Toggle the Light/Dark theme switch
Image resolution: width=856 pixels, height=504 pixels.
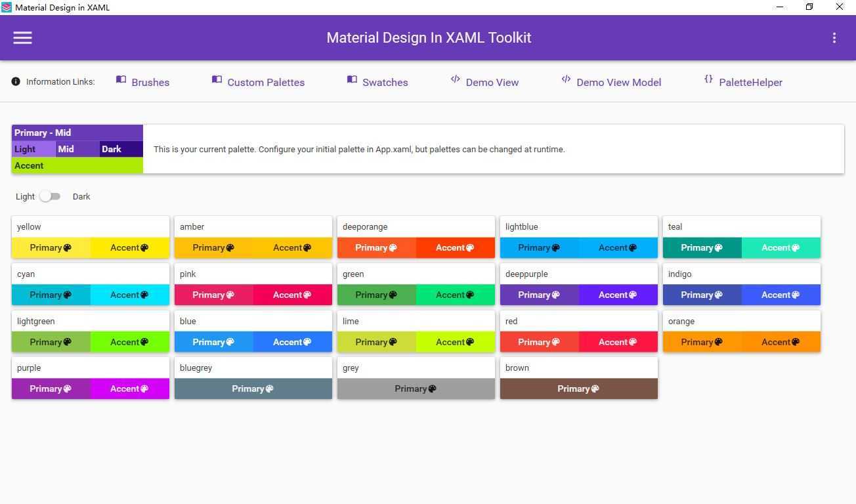pyautogui.click(x=50, y=196)
